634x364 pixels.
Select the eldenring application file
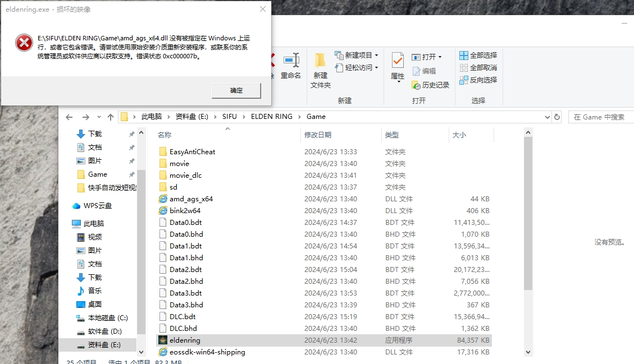coord(185,340)
